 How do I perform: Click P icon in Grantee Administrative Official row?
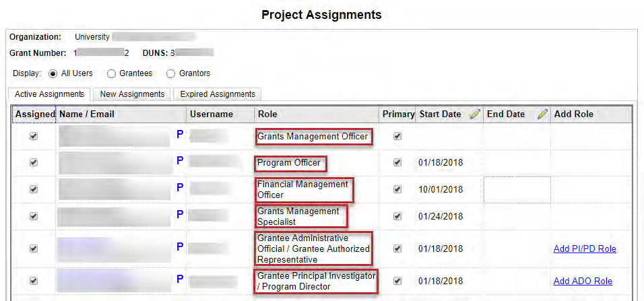(180, 247)
